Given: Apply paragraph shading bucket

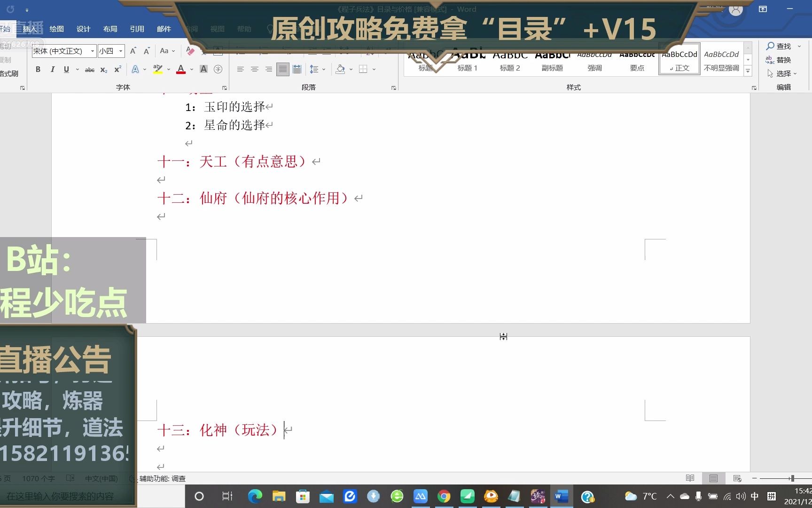Looking at the screenshot, I should point(341,69).
